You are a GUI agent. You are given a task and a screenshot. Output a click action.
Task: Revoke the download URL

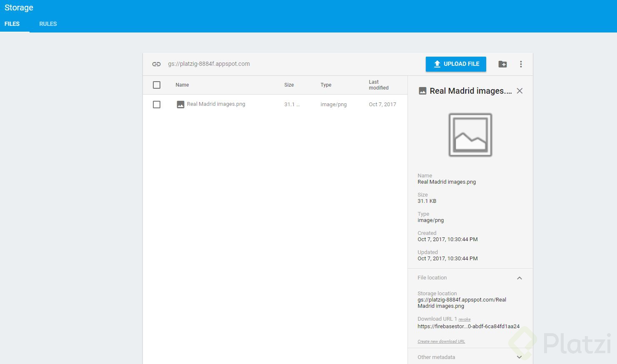[465, 319]
